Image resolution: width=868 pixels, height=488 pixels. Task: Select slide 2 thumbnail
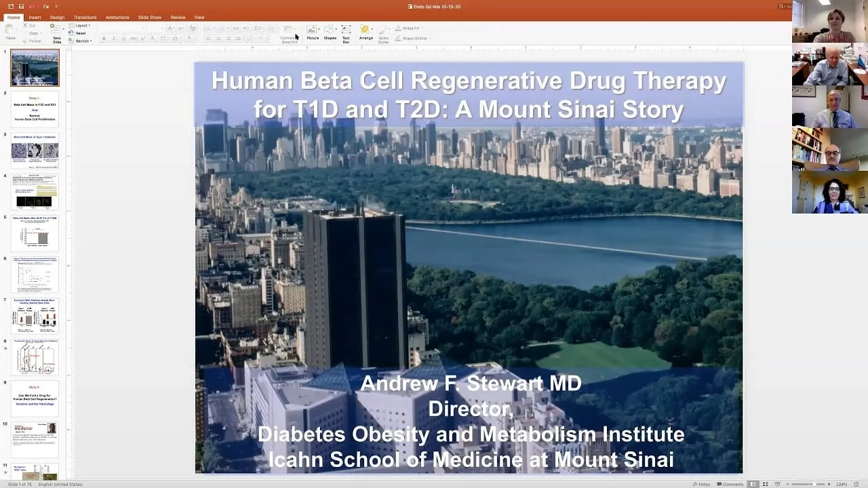[35, 109]
